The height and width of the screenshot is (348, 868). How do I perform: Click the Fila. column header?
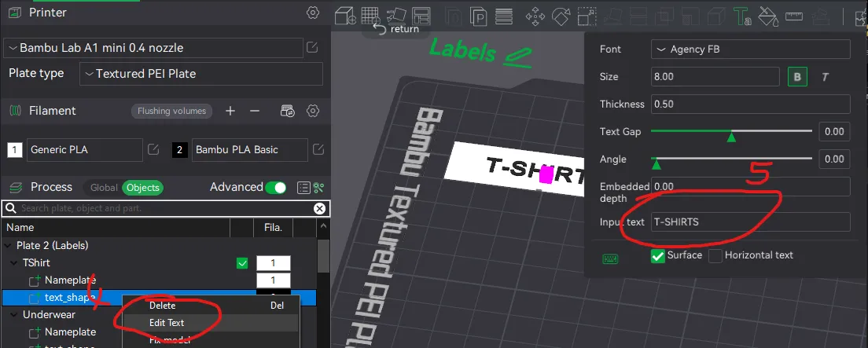pos(272,227)
